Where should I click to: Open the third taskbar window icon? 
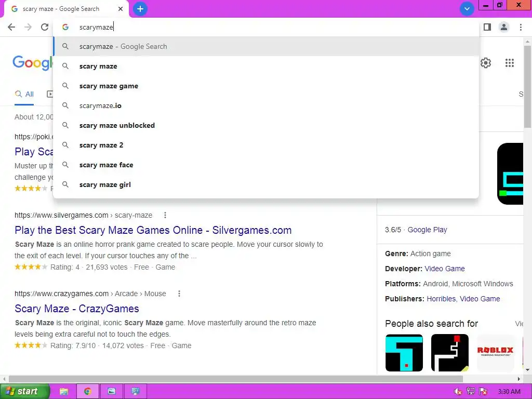tap(112, 391)
